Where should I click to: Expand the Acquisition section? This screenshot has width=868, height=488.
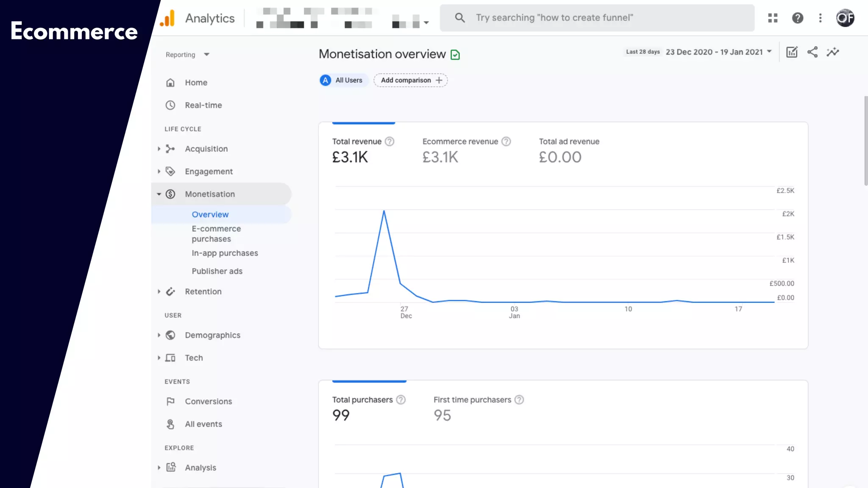click(x=206, y=149)
